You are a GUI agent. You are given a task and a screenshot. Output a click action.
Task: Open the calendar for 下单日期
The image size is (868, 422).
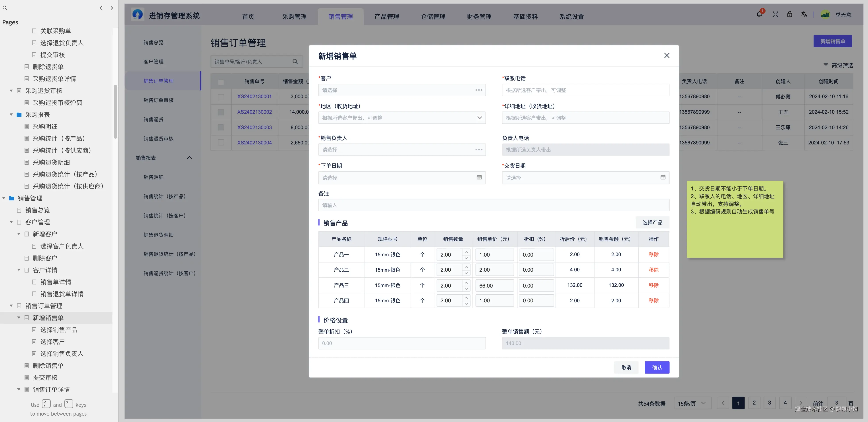pos(479,177)
